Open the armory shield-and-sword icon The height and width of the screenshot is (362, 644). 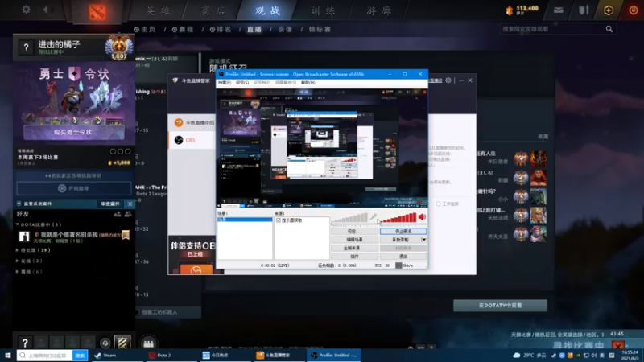click(584, 10)
